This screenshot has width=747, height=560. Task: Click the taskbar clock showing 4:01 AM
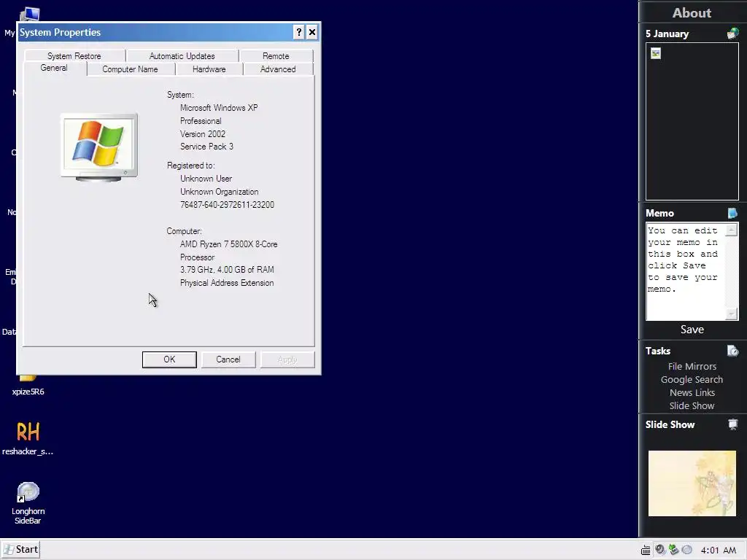click(719, 550)
